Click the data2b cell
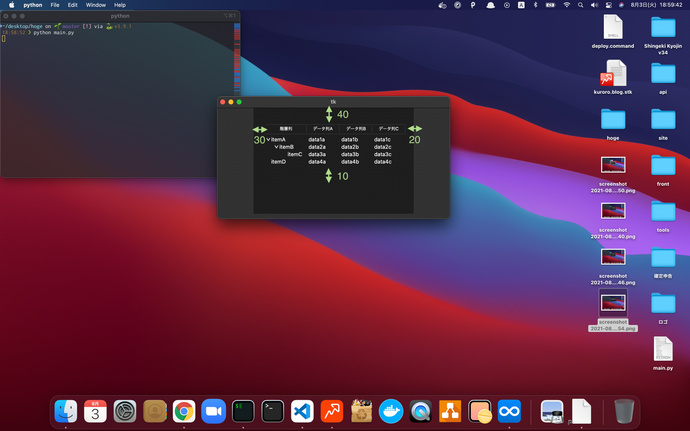The height and width of the screenshot is (431, 690). (350, 147)
